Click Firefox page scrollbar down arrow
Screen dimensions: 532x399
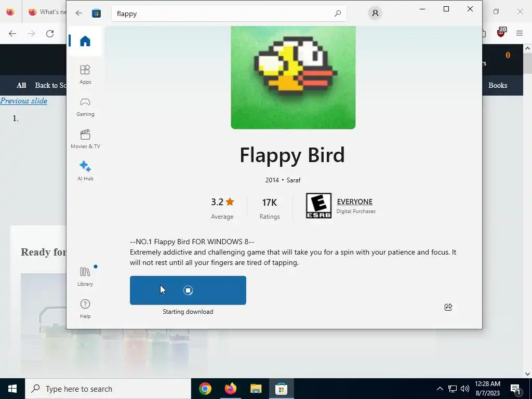tap(528, 374)
